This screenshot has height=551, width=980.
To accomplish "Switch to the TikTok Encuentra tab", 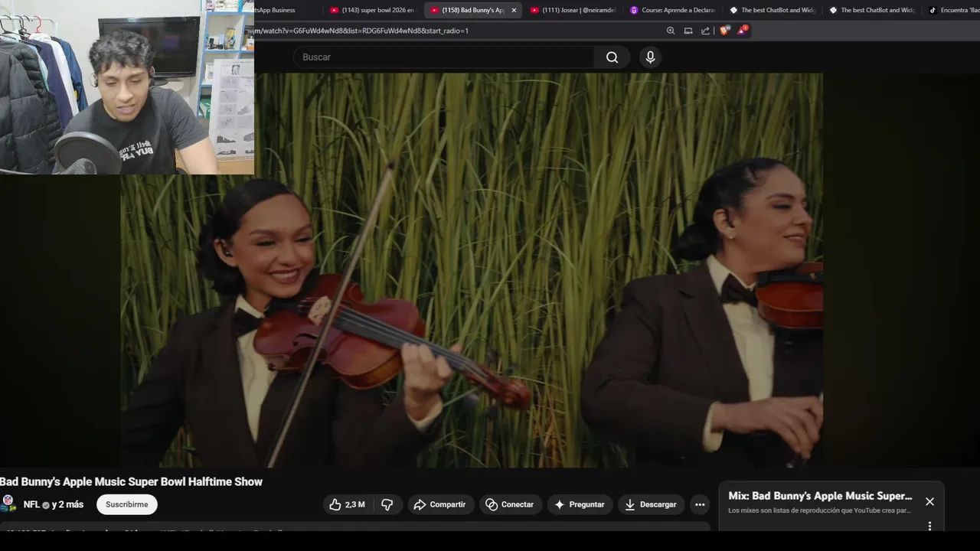I will point(952,10).
